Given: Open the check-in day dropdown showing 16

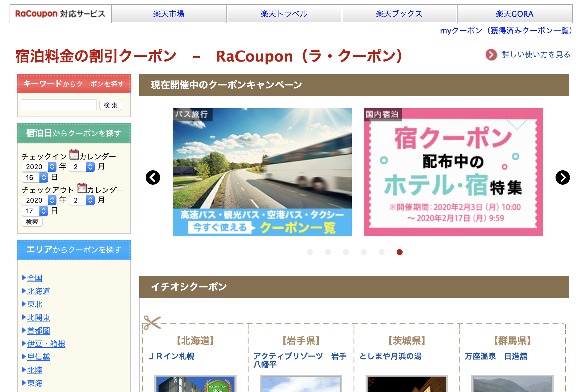Looking at the screenshot, I should click(35, 177).
